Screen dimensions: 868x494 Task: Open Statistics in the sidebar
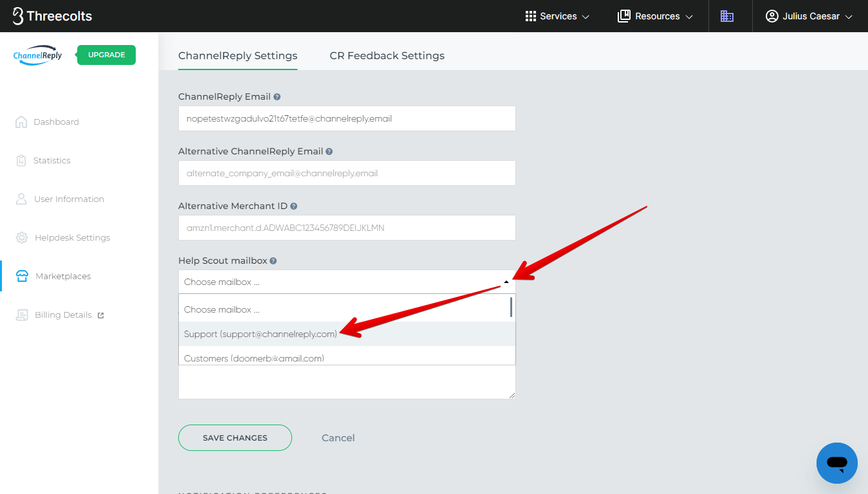tap(51, 160)
